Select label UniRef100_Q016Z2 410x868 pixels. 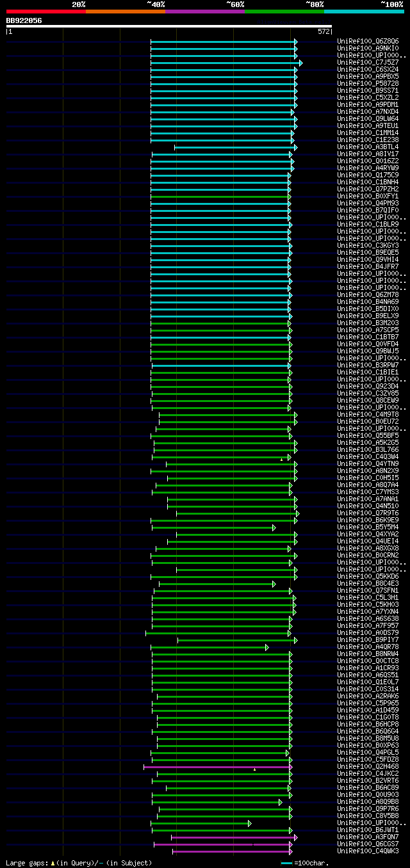(368, 161)
